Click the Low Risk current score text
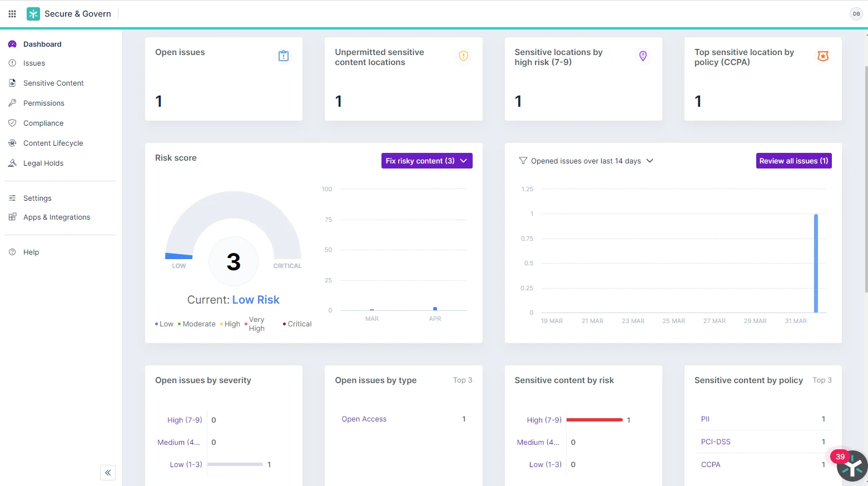This screenshot has width=868, height=486. 256,300
